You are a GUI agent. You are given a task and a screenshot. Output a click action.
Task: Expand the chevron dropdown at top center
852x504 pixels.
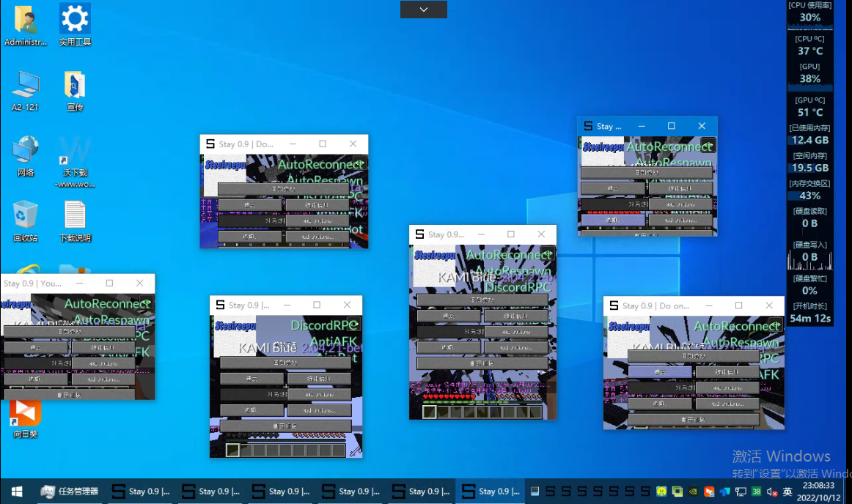tap(424, 10)
